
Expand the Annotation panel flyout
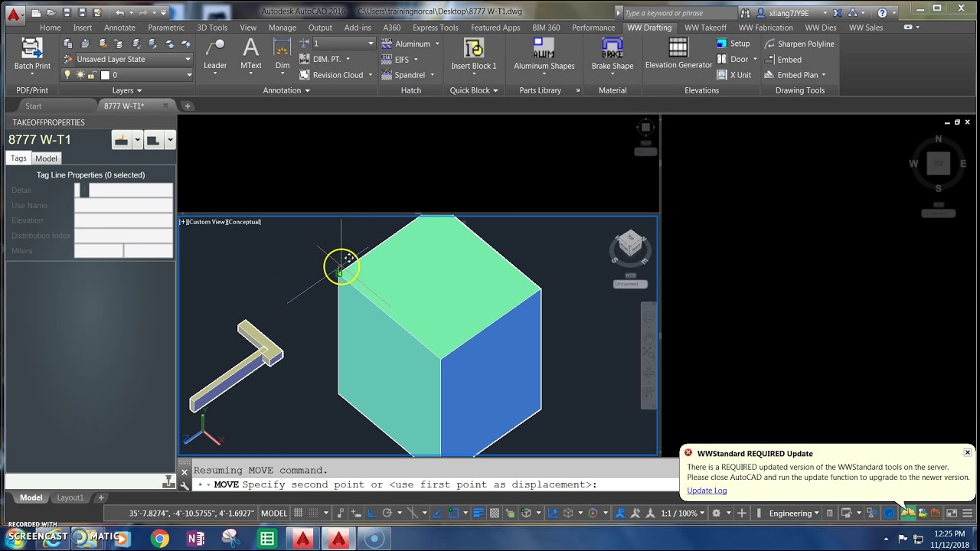point(286,90)
